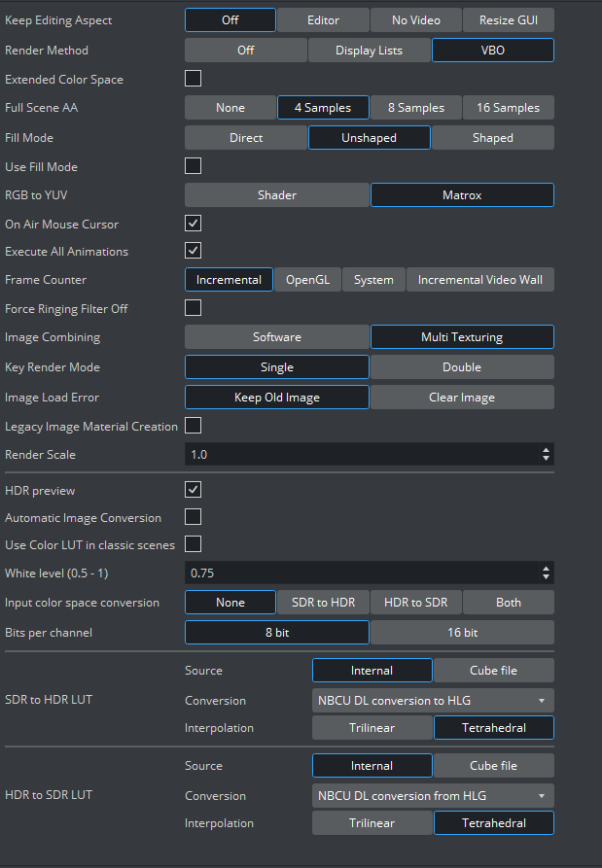The height and width of the screenshot is (868, 602).
Task: Expand the HDR to SDR Conversion dropdown
Action: tap(433, 795)
